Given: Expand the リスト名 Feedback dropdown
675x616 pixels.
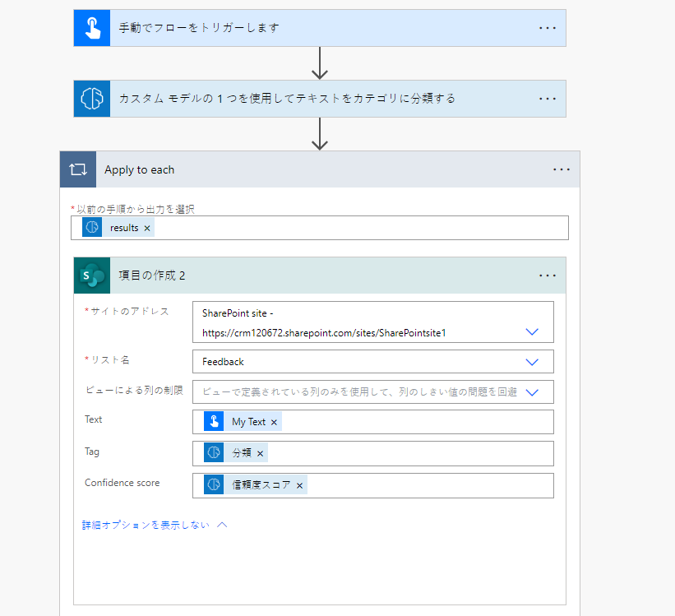Looking at the screenshot, I should pos(532,362).
